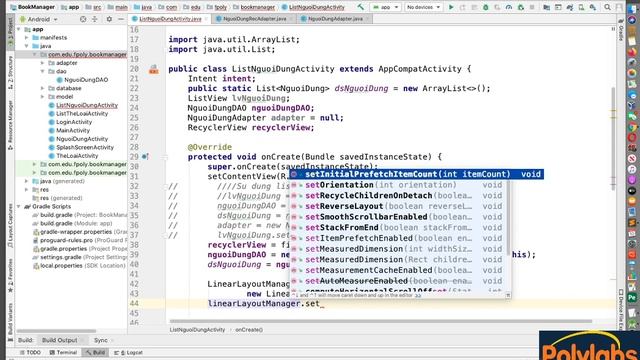Image resolution: width=640 pixels, height=360 pixels.
Task: Click the Search Everywhere magnifier icon
Action: click(x=607, y=7)
